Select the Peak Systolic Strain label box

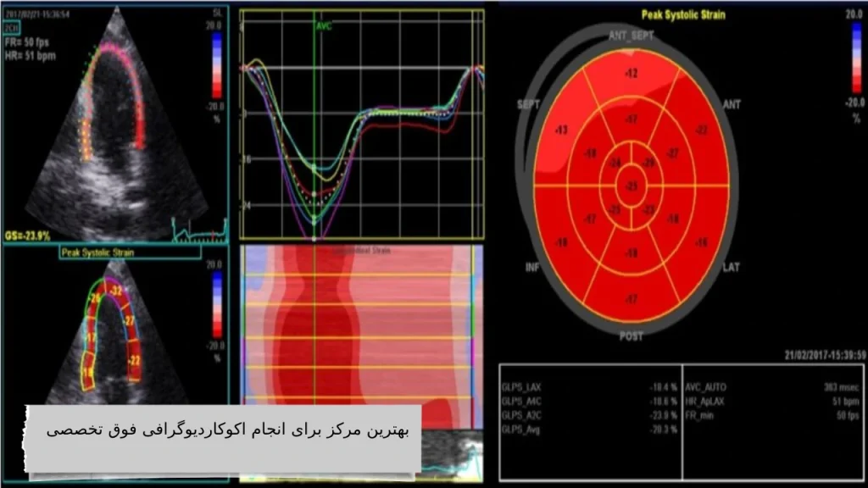click(130, 252)
